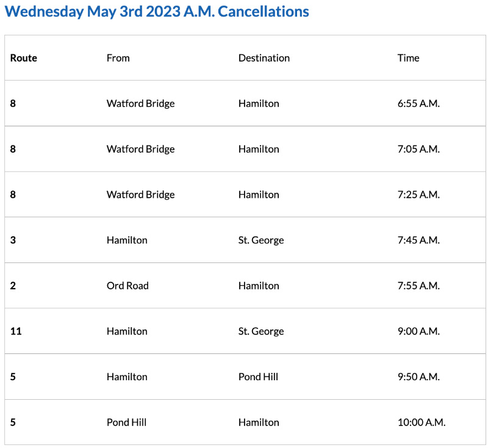This screenshot has height=448, width=488.
Task: Click St. George destination for route 11
Action: 261,331
